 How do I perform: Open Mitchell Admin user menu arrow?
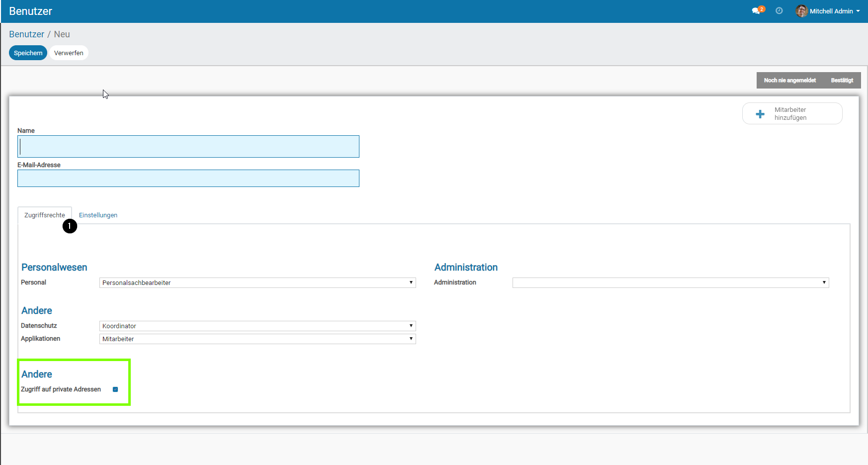pyautogui.click(x=858, y=11)
